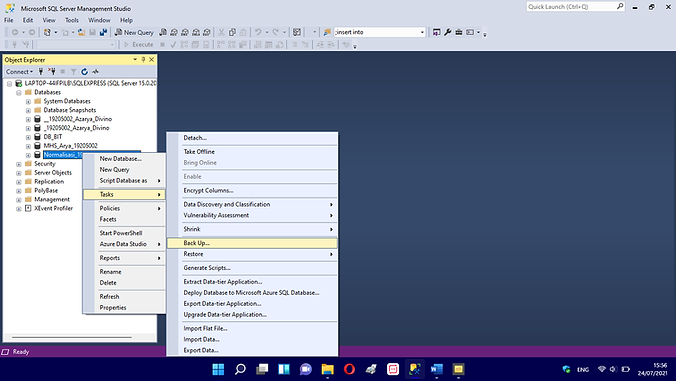The image size is (676, 381).
Task: Choose Rename in the context menu
Action: pyautogui.click(x=124, y=272)
